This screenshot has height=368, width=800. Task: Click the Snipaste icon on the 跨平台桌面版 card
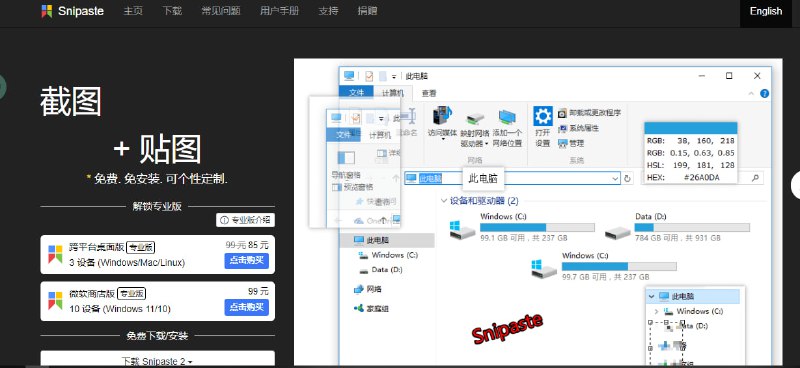coord(55,254)
